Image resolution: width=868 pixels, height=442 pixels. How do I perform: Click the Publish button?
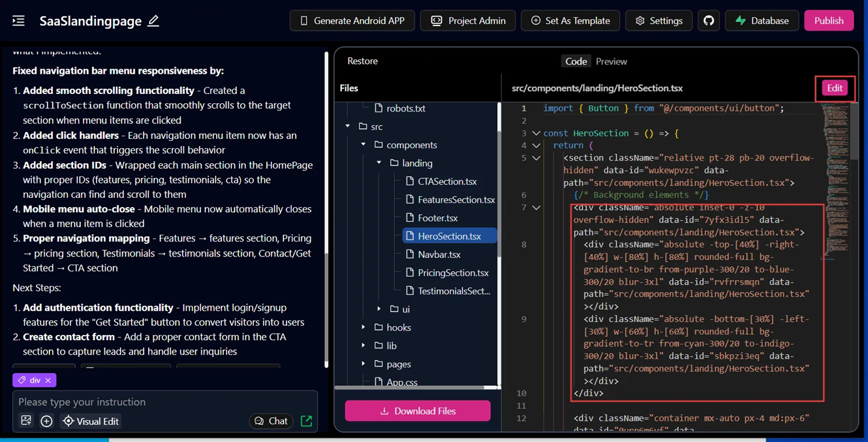point(828,21)
